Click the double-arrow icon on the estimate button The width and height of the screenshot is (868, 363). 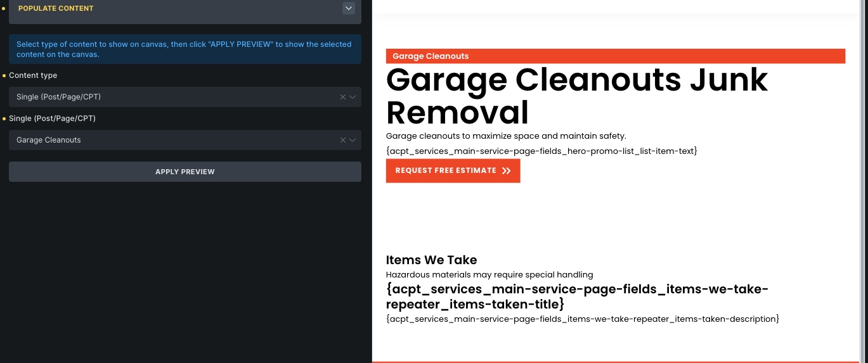coord(506,170)
